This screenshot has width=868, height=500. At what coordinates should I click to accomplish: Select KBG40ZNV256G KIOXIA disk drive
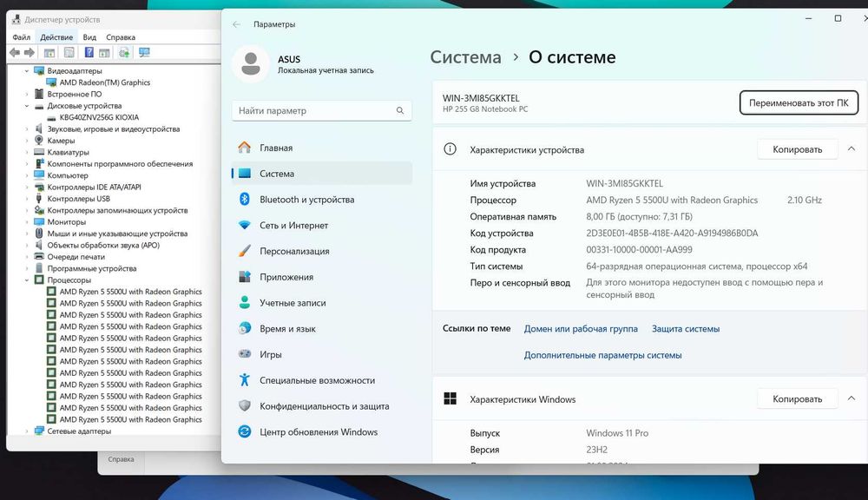[99, 117]
